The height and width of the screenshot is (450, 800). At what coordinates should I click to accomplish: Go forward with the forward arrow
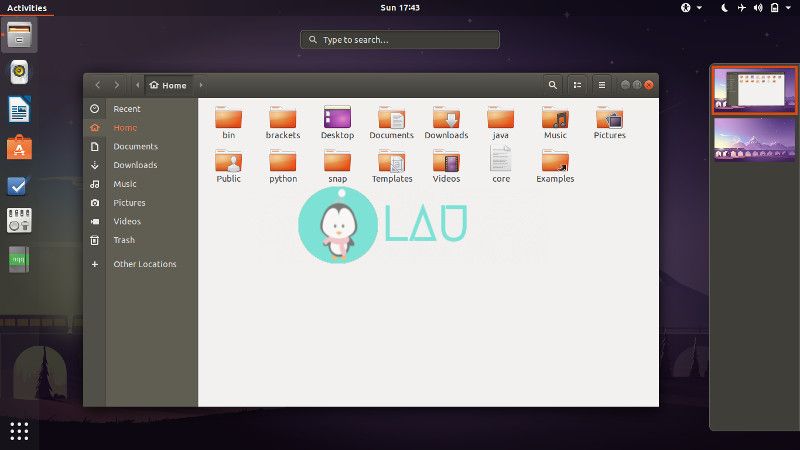pyautogui.click(x=116, y=85)
